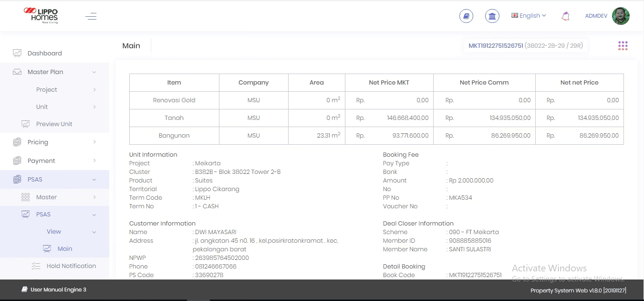Click the ADMDEV user avatar
The width and height of the screenshot is (644, 301).
pos(621,16)
